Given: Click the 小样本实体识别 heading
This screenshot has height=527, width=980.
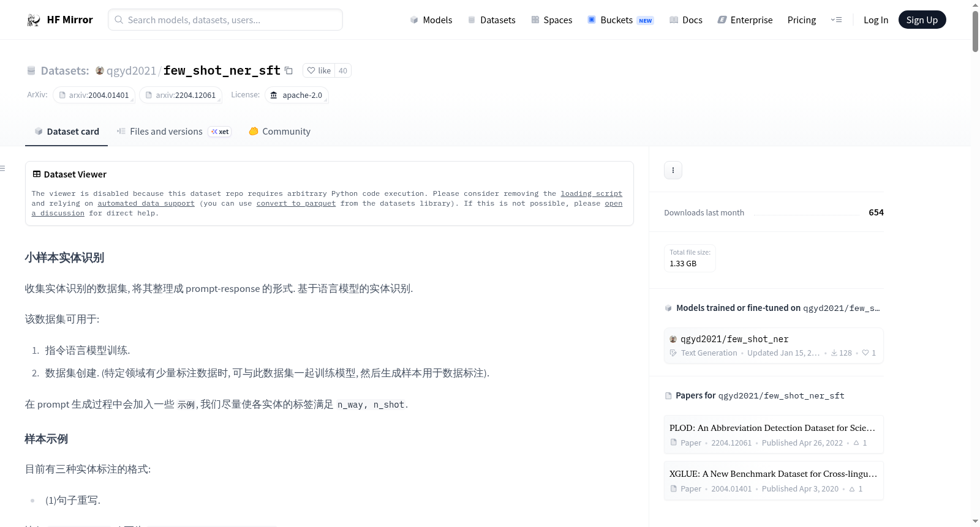Looking at the screenshot, I should click(x=64, y=258).
